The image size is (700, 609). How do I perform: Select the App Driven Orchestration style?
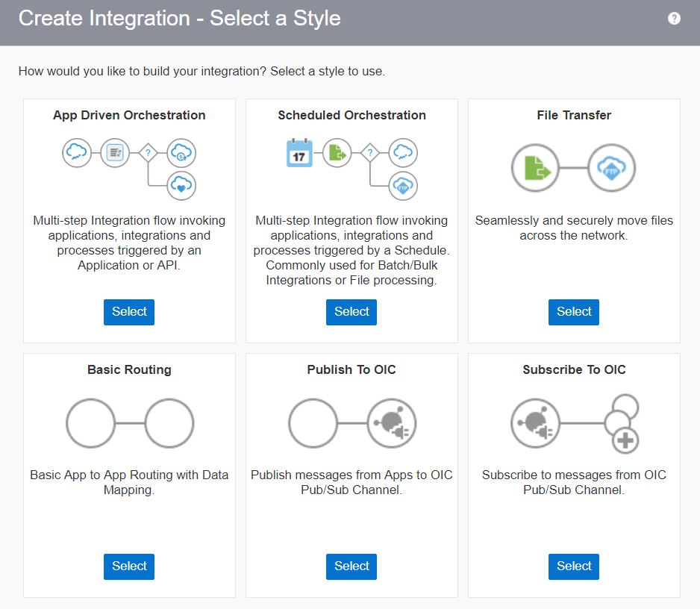129,312
